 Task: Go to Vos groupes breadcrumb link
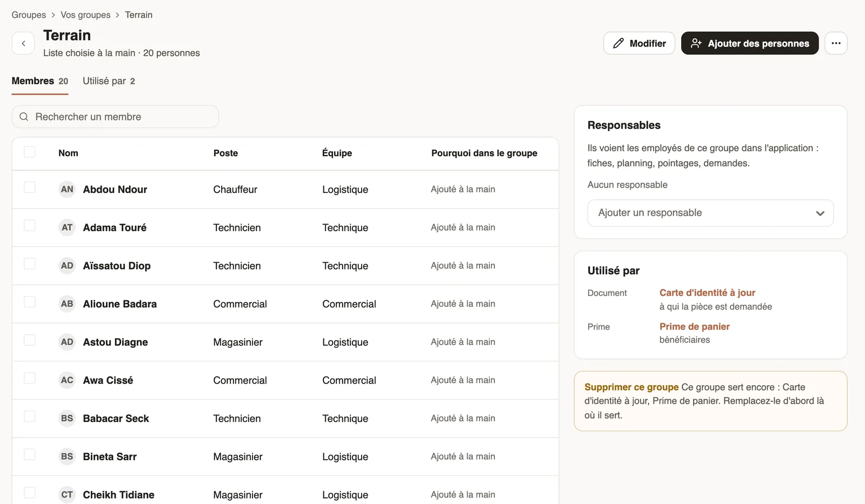tap(85, 15)
